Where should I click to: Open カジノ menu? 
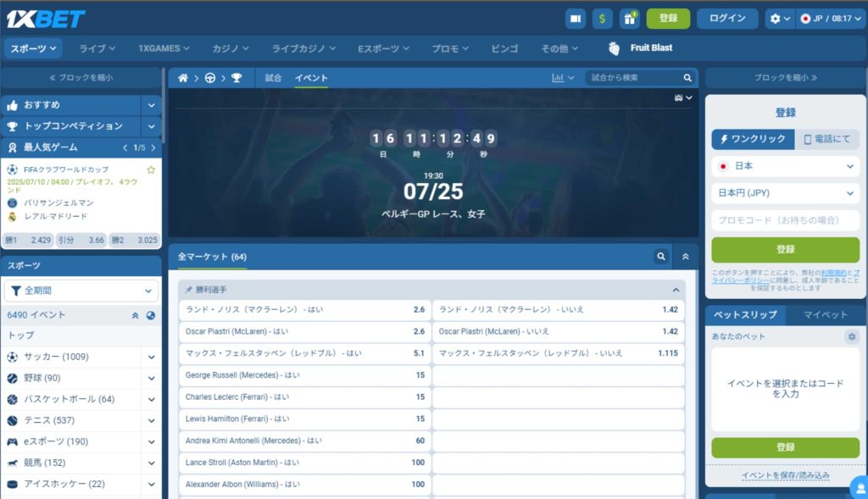231,48
